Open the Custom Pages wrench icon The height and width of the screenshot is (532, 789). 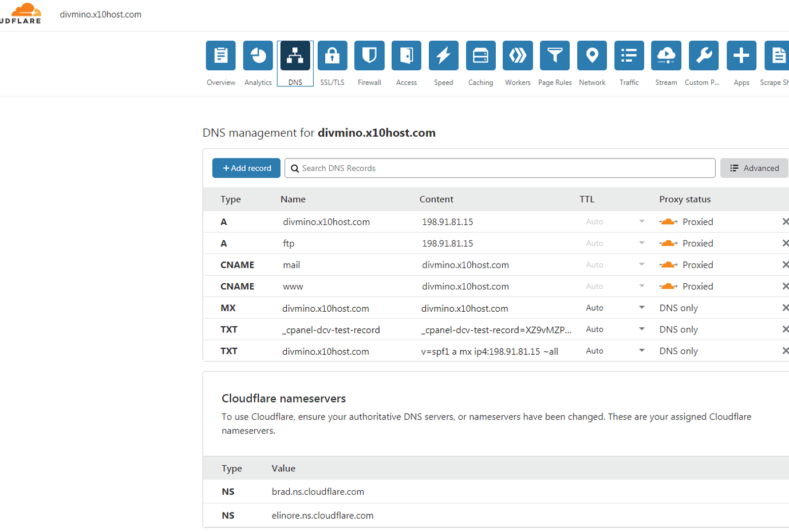(x=704, y=55)
